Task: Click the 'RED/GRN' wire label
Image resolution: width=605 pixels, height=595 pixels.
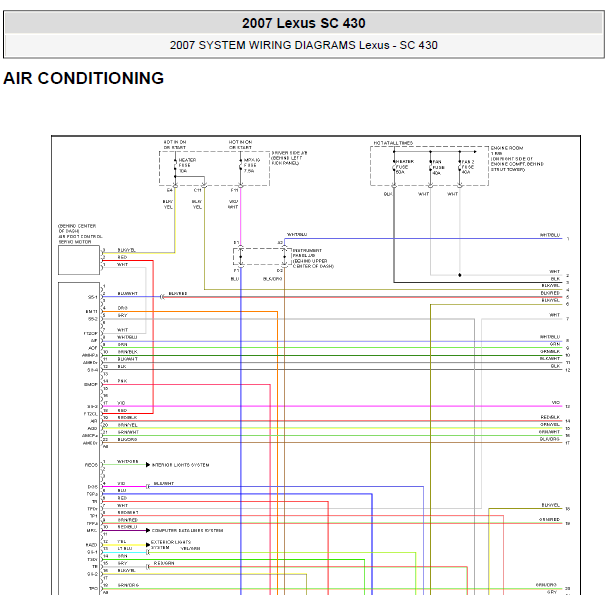Action: 164,563
